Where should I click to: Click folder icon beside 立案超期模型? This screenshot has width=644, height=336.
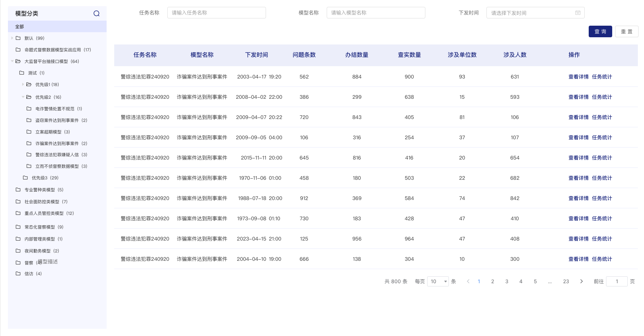(x=29, y=132)
